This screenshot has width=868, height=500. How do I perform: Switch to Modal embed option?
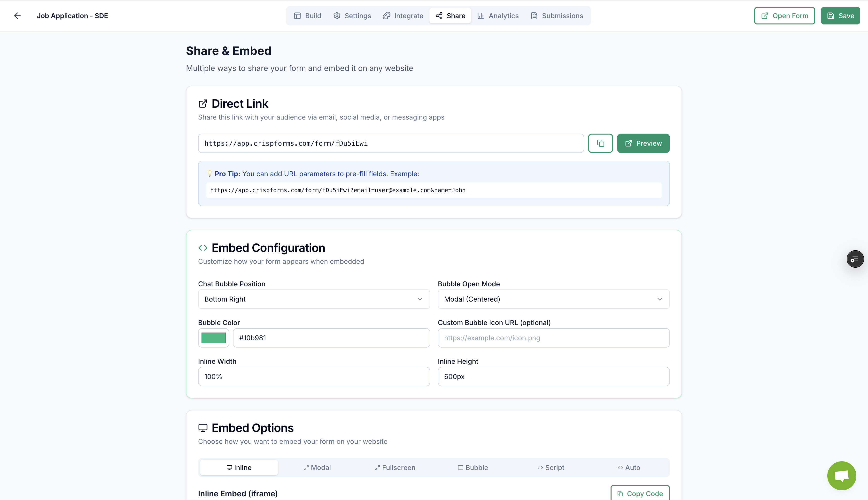click(317, 468)
